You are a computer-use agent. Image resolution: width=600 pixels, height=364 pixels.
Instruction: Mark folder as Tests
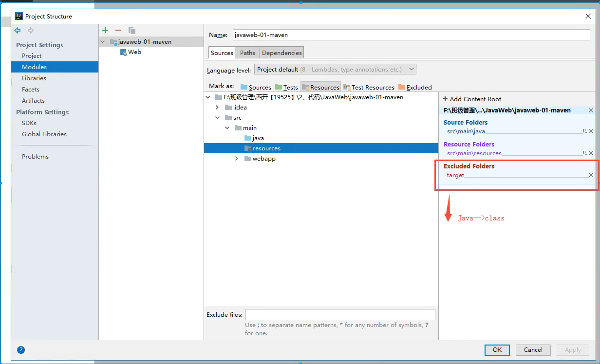tap(286, 87)
